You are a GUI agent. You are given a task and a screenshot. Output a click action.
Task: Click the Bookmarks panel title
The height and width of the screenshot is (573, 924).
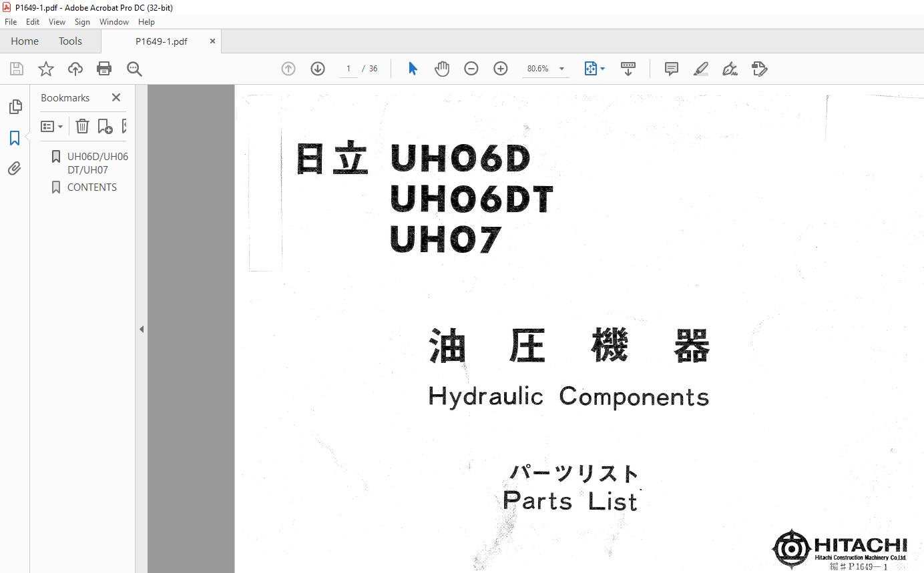65,97
